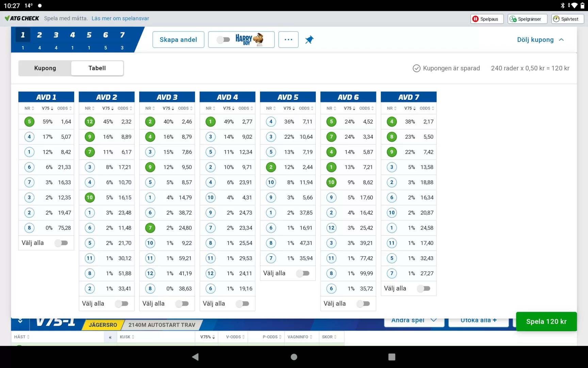Image resolution: width=588 pixels, height=368 pixels.
Task: Select horse number 3 in AVD 4
Action: pyautogui.click(x=211, y=137)
